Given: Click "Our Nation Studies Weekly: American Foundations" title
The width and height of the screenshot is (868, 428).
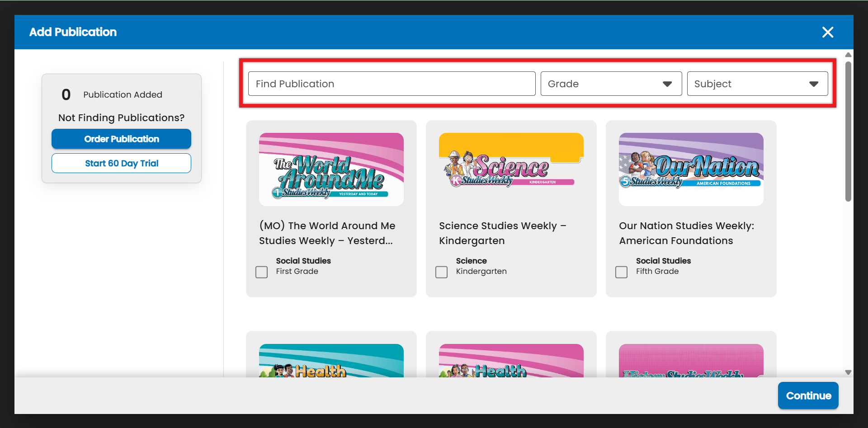Looking at the screenshot, I should (687, 233).
